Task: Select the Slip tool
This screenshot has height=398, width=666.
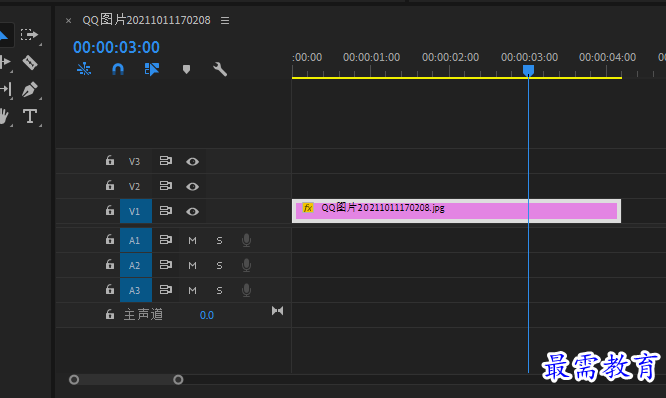Action: coord(5,89)
